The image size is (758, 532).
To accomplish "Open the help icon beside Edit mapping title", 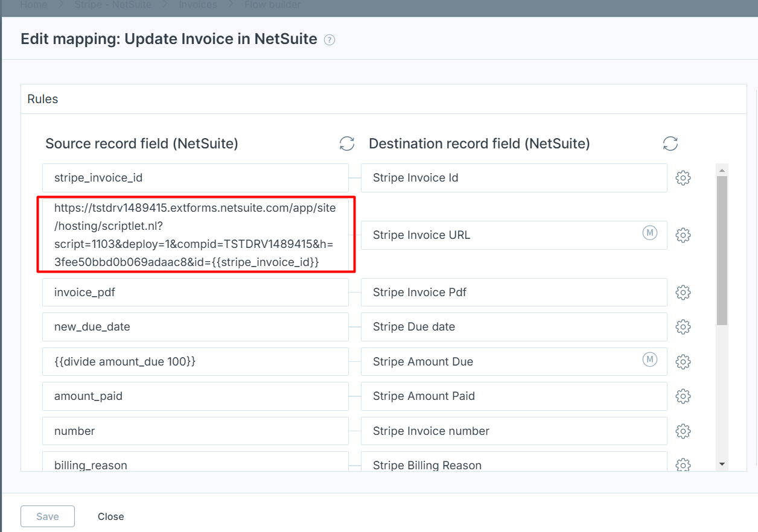I will click(329, 40).
